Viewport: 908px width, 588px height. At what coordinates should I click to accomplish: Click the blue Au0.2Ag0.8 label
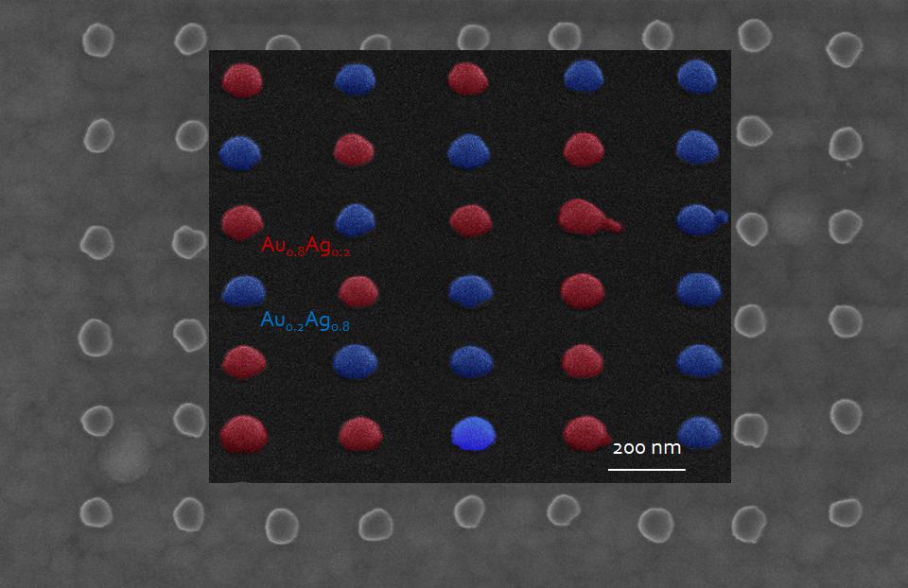(306, 320)
